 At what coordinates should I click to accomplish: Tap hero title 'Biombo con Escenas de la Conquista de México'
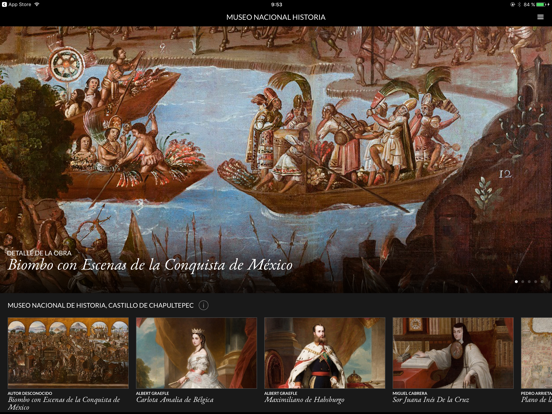pos(150,265)
